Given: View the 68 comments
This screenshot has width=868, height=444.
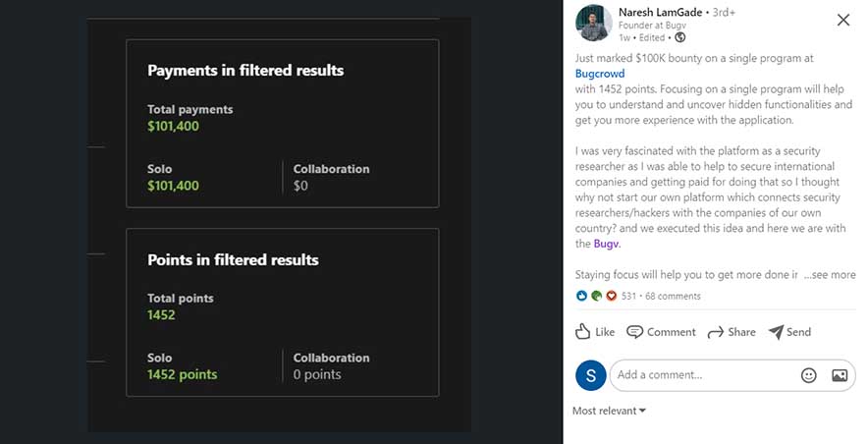Looking at the screenshot, I should pyautogui.click(x=673, y=296).
